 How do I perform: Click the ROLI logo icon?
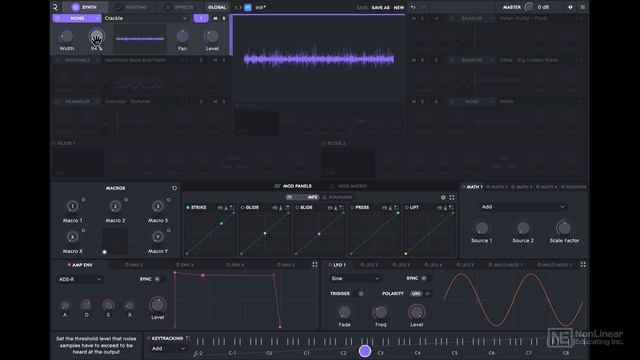tap(55, 7)
